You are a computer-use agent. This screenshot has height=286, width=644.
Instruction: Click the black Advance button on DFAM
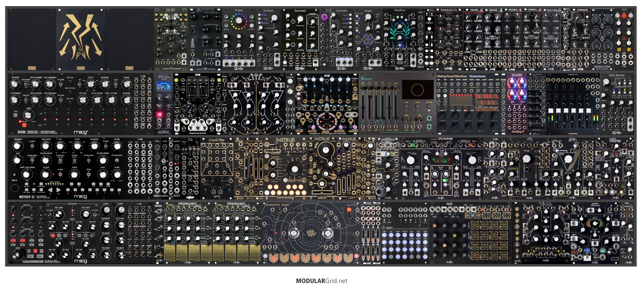tap(33, 125)
